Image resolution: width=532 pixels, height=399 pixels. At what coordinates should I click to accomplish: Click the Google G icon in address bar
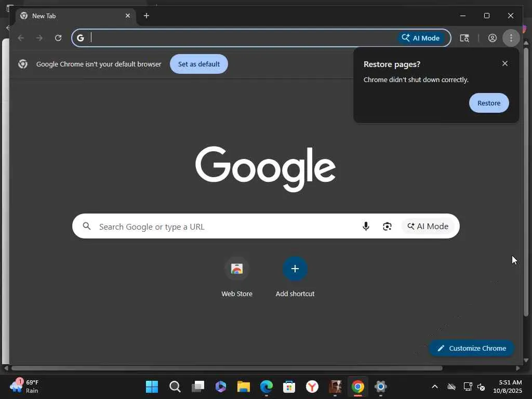[x=81, y=38]
